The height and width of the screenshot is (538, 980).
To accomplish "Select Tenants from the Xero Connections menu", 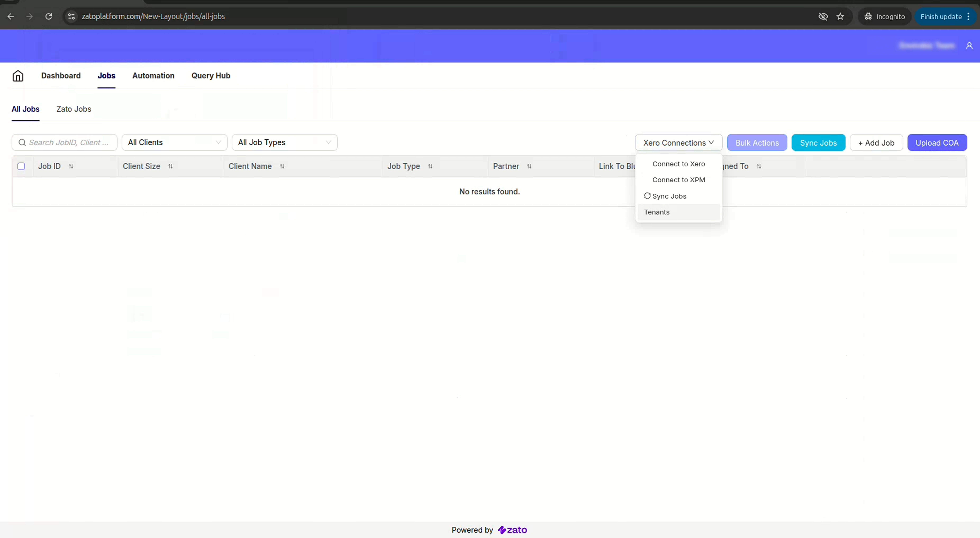I will pyautogui.click(x=657, y=212).
